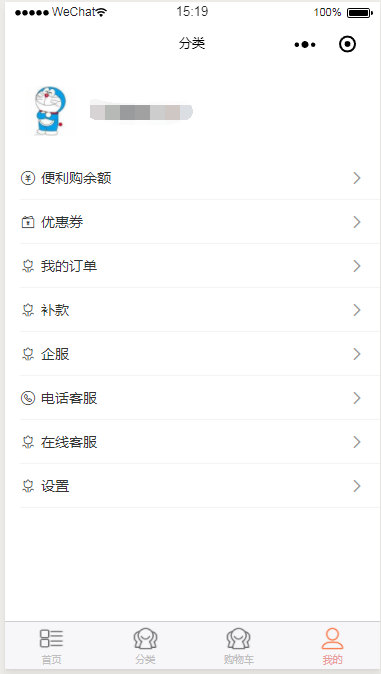Tap the Doraemon profile avatar
Image resolution: width=381 pixels, height=674 pixels.
[x=49, y=111]
